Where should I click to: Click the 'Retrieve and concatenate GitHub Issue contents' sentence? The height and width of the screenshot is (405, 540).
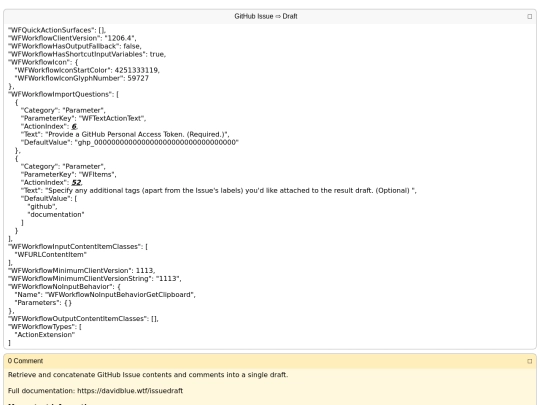coord(148,375)
